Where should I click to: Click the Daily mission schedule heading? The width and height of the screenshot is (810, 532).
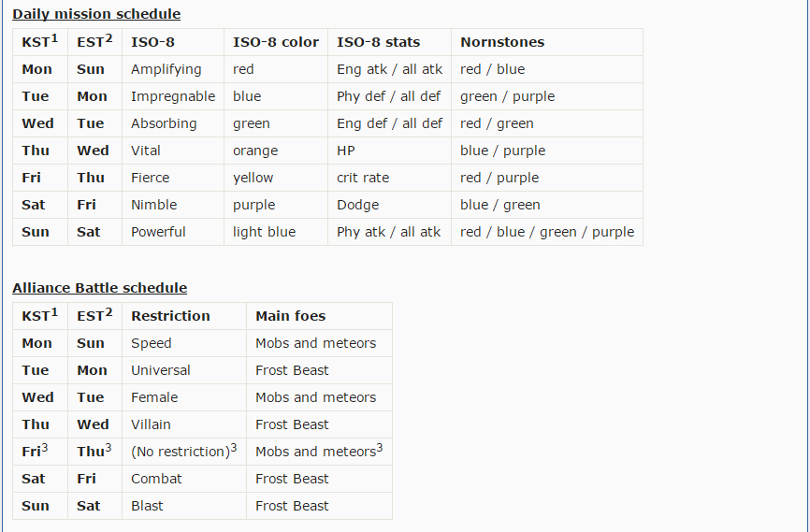(x=96, y=14)
